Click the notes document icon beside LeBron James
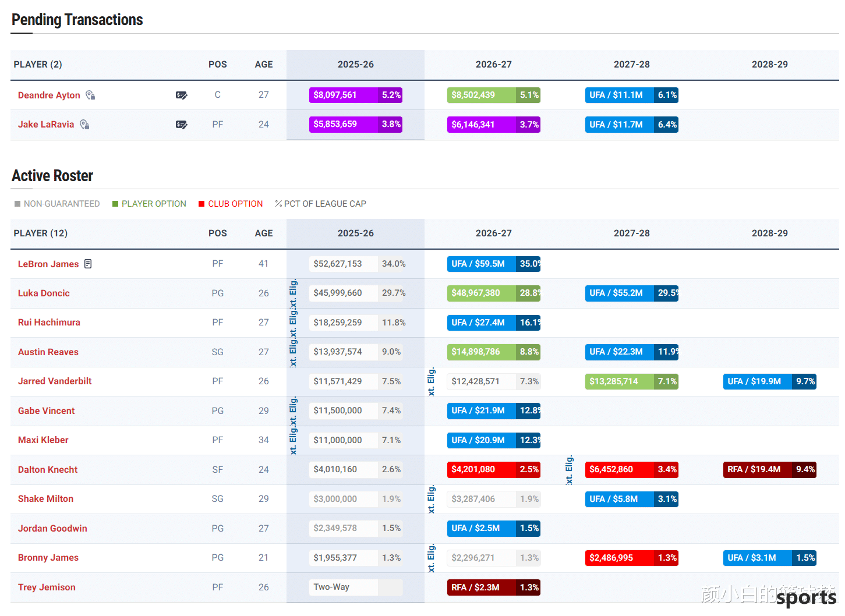The height and width of the screenshot is (616, 845). [88, 264]
